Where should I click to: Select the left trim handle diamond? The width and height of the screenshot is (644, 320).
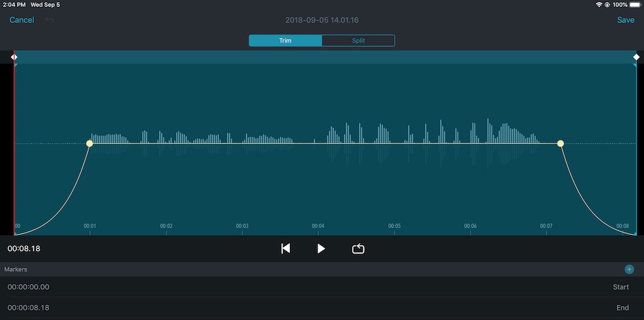pyautogui.click(x=14, y=57)
